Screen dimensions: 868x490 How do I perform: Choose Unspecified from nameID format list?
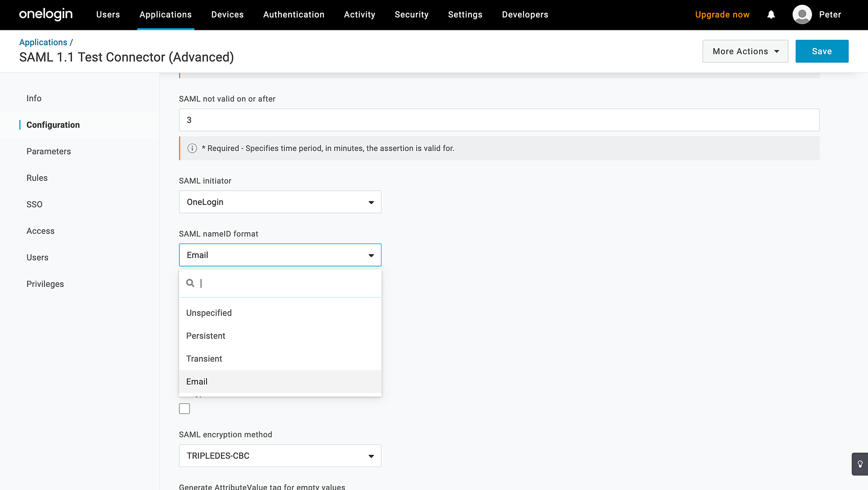209,313
